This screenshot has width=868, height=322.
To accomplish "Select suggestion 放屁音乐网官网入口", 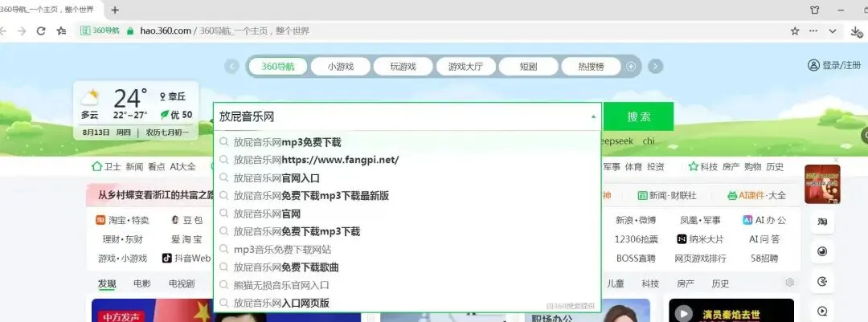I will pos(407,178).
